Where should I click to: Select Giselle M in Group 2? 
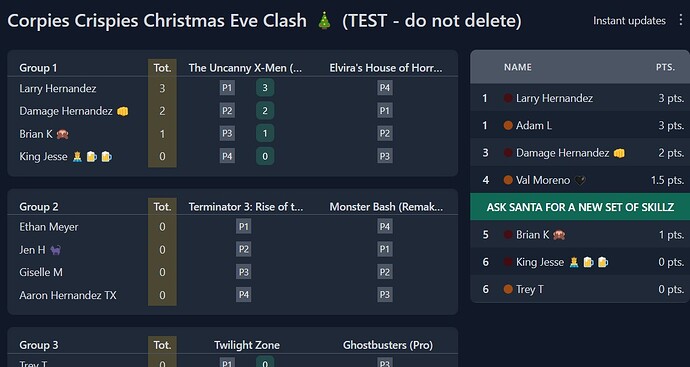pos(41,272)
